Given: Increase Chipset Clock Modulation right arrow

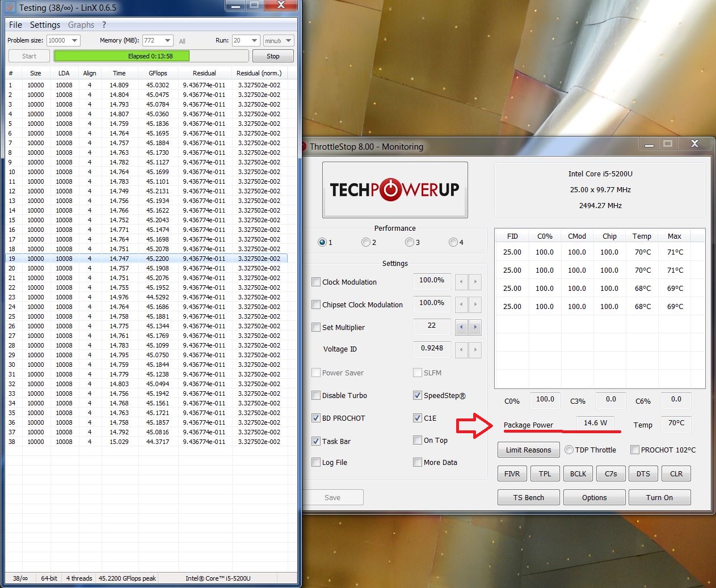Looking at the screenshot, I should [475, 304].
